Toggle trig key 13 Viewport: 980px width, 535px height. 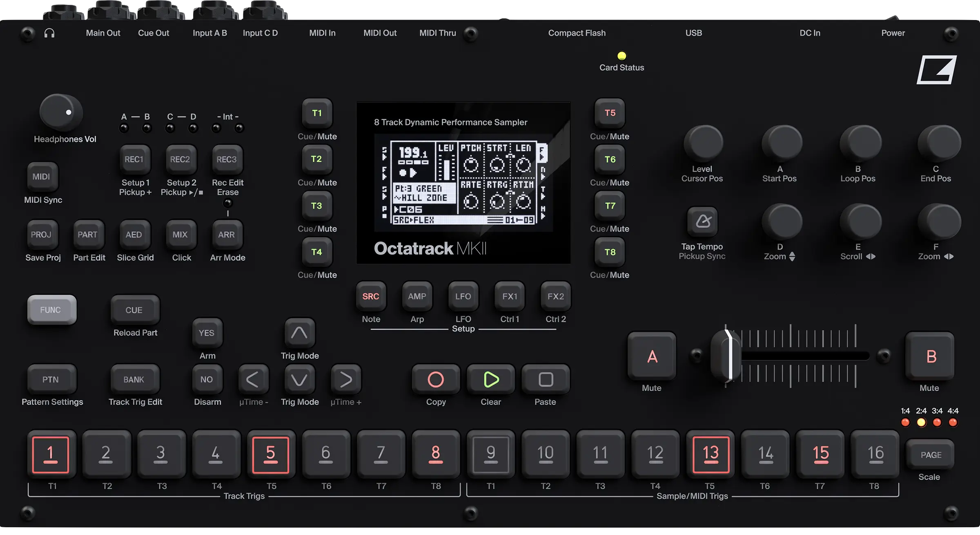click(710, 454)
